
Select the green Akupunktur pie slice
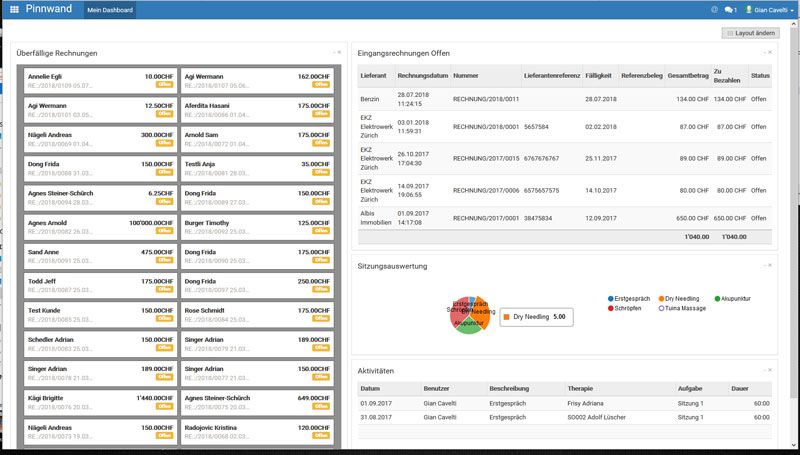click(x=467, y=327)
